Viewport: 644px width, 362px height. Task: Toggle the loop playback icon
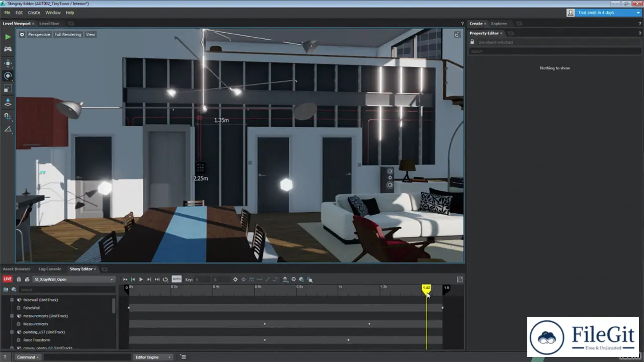pyautogui.click(x=165, y=280)
